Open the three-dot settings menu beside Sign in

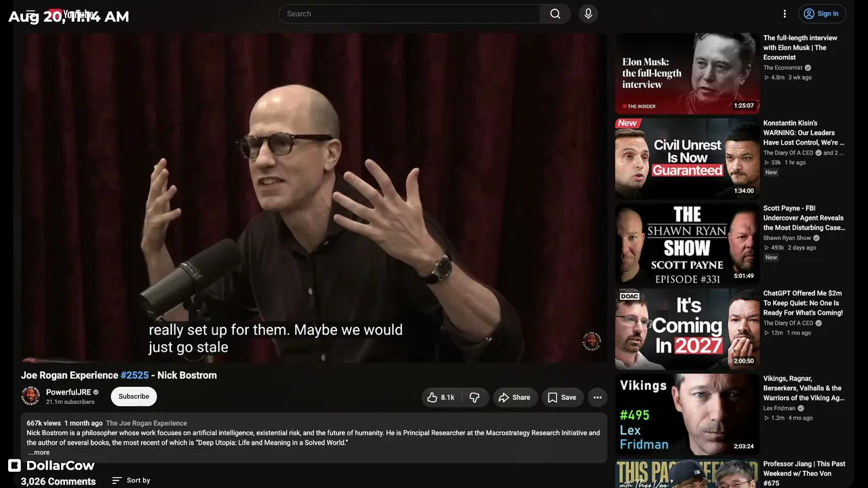[785, 14]
